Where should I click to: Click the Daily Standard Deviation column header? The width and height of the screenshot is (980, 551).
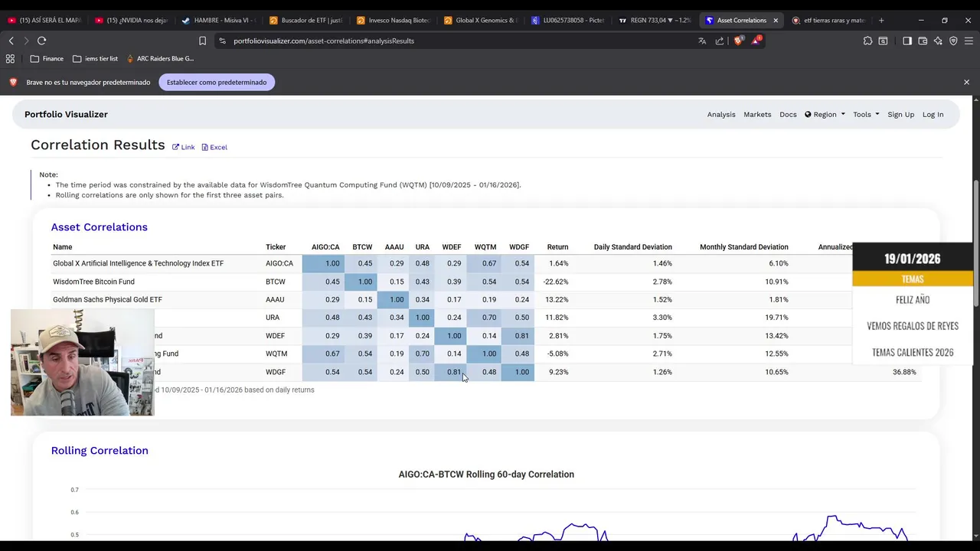(632, 247)
